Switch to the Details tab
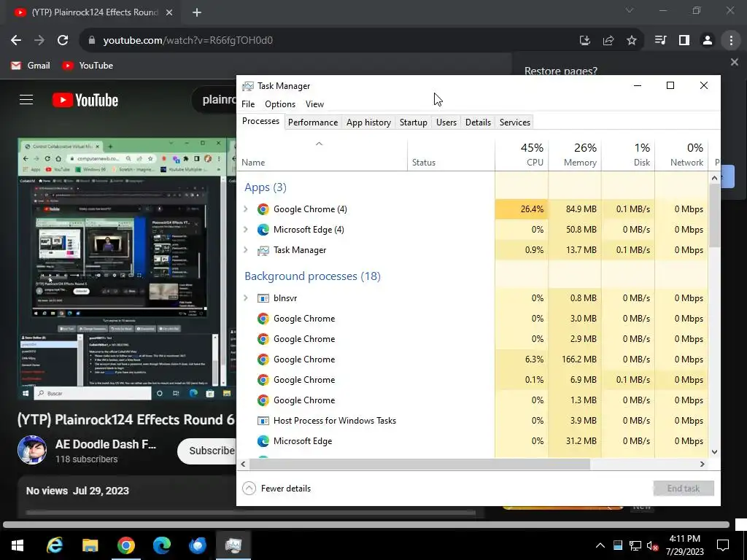The image size is (747, 560). (478, 122)
